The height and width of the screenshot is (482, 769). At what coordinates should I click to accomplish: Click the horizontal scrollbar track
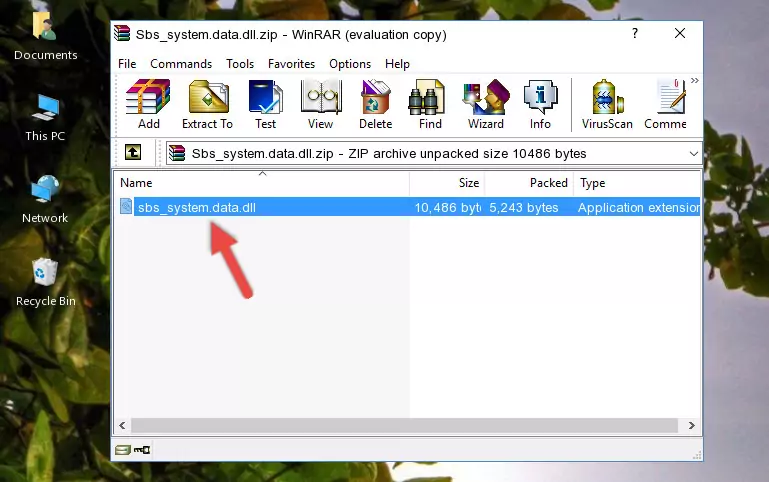tap(404, 425)
